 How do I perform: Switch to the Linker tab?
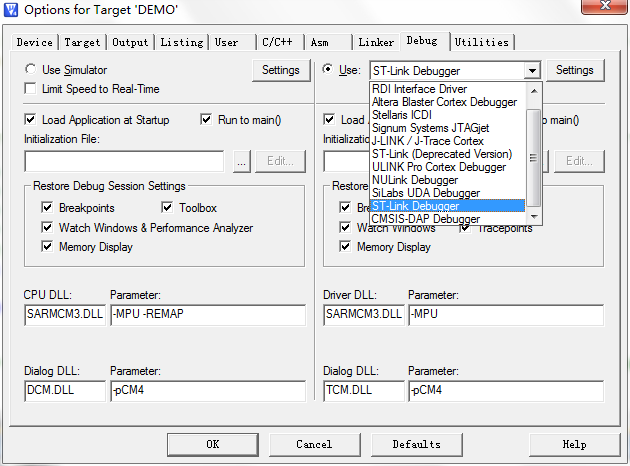click(376, 42)
